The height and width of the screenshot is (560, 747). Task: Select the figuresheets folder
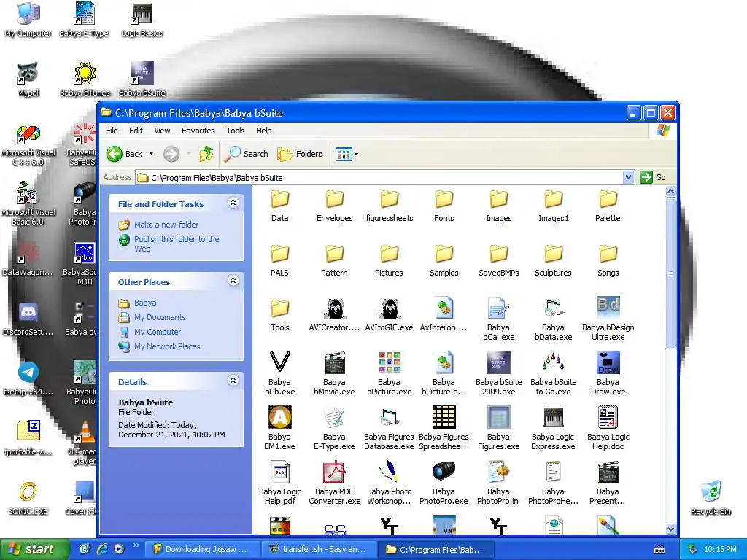coord(390,200)
